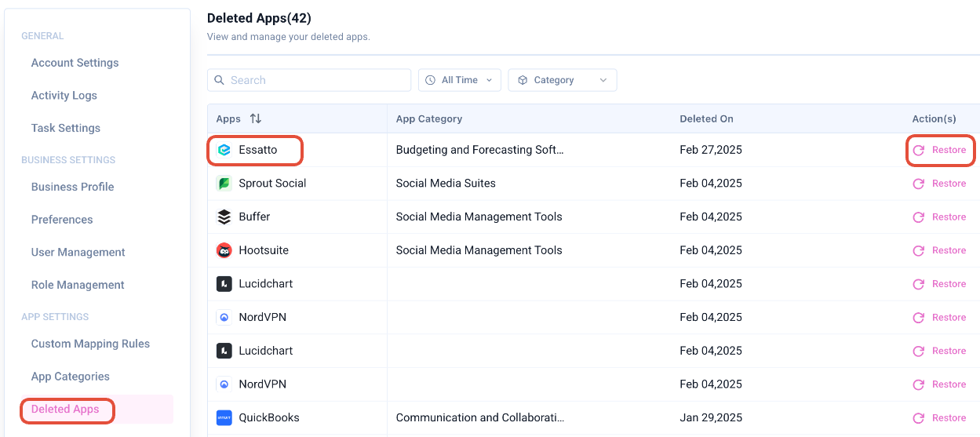The width and height of the screenshot is (980, 437).
Task: Restore the Buffer app
Action: [940, 217]
